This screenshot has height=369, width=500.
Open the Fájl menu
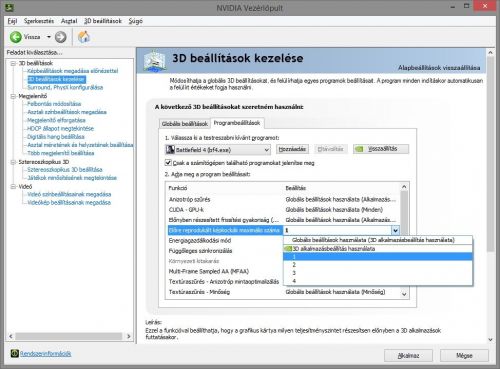click(x=12, y=21)
